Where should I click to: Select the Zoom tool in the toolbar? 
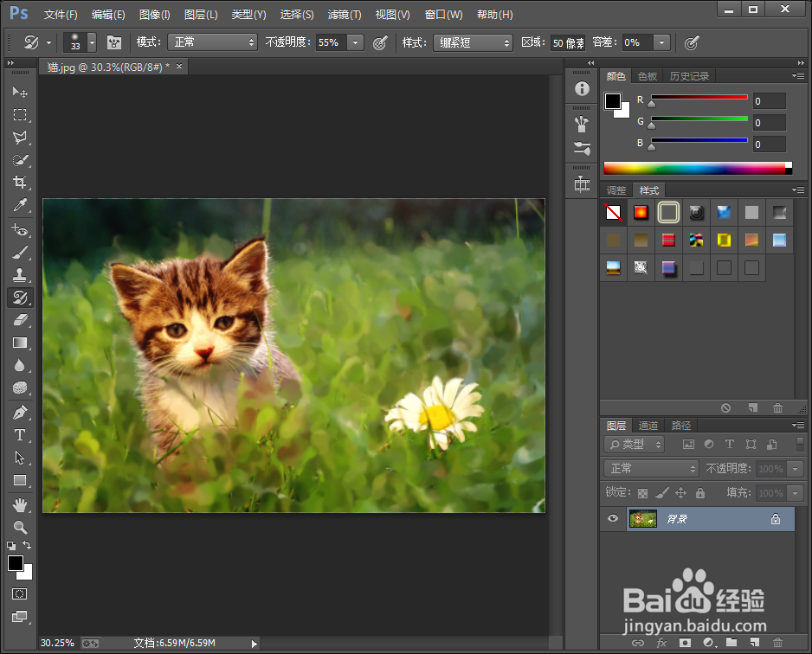tap(21, 528)
